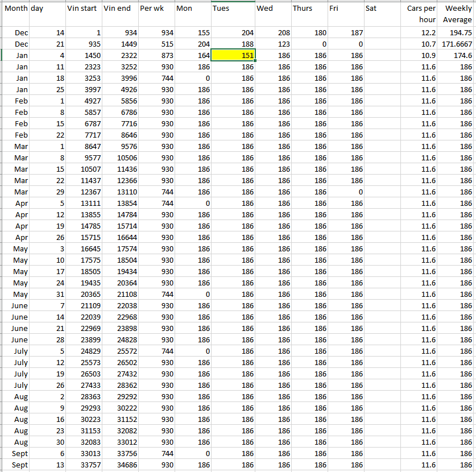Select the cell with weekly average 171.6667
The image size is (476, 472).
[458, 44]
